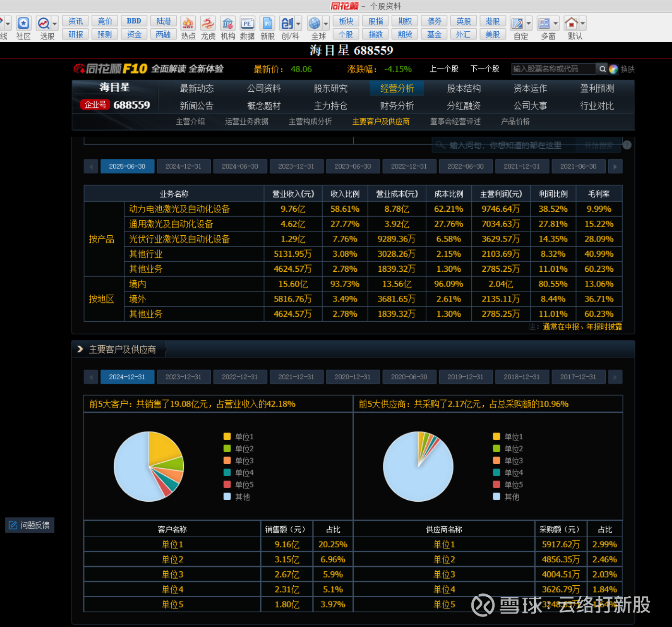Open the BBD toolbar button

(x=134, y=21)
